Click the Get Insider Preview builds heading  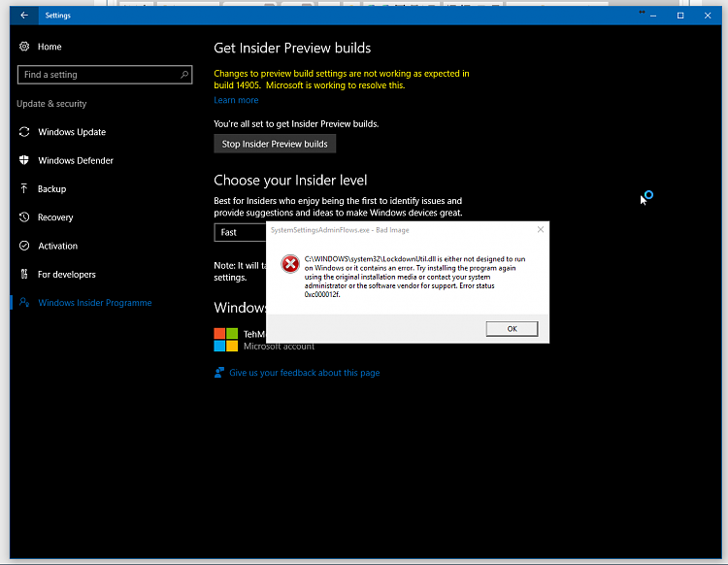[292, 49]
